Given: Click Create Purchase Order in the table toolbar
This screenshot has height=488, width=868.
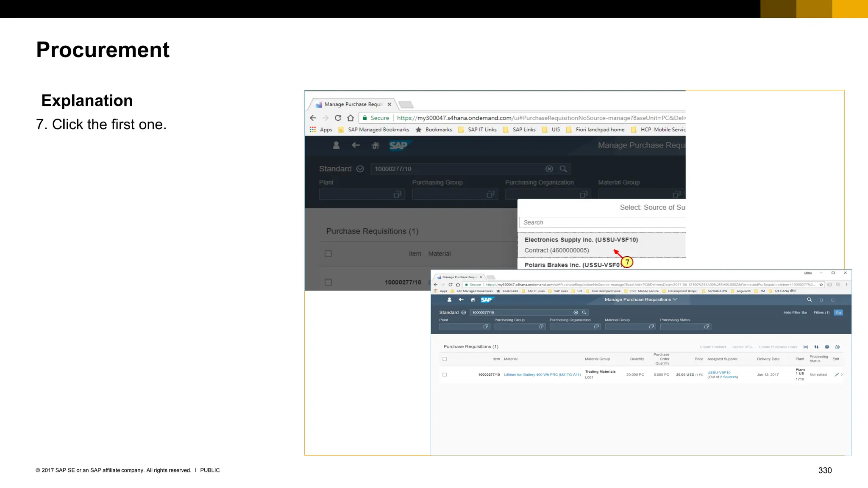Looking at the screenshot, I should (x=778, y=347).
